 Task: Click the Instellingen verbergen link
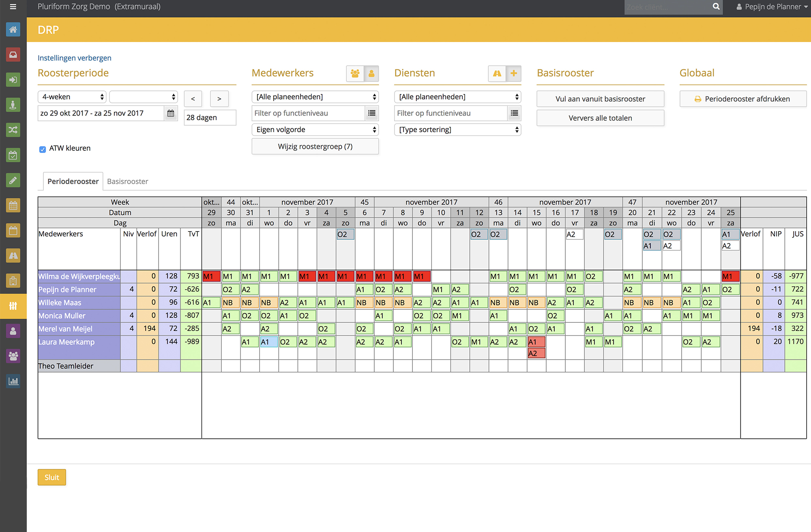(75, 58)
